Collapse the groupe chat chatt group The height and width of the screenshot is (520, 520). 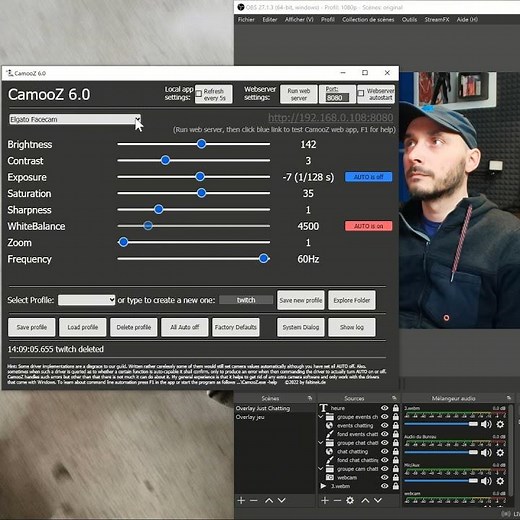(321, 443)
